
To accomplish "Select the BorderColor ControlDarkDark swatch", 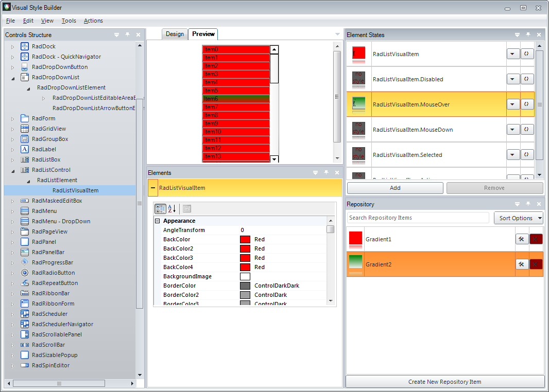I will coord(245,286).
